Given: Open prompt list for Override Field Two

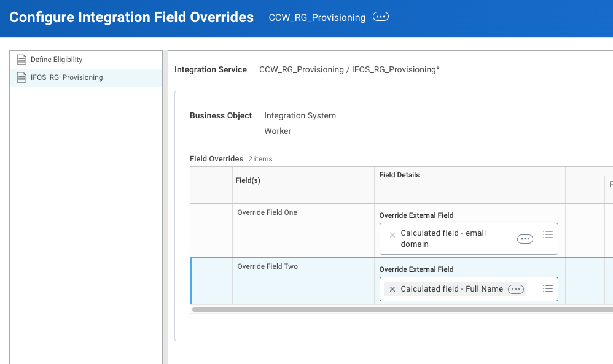Looking at the screenshot, I should 548,288.
